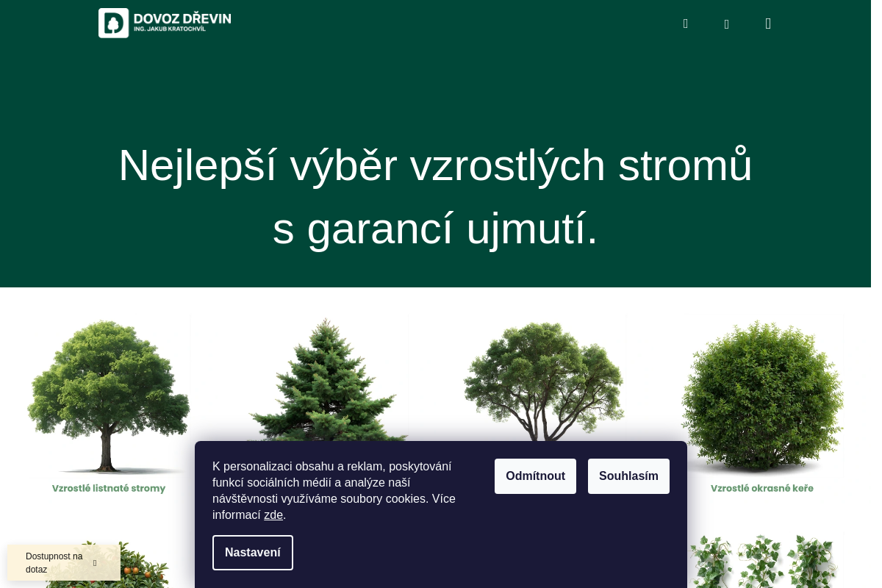This screenshot has height=588, width=882.
Task: Open the Dovoz Dřevin logo homepage link
Action: click(x=165, y=23)
